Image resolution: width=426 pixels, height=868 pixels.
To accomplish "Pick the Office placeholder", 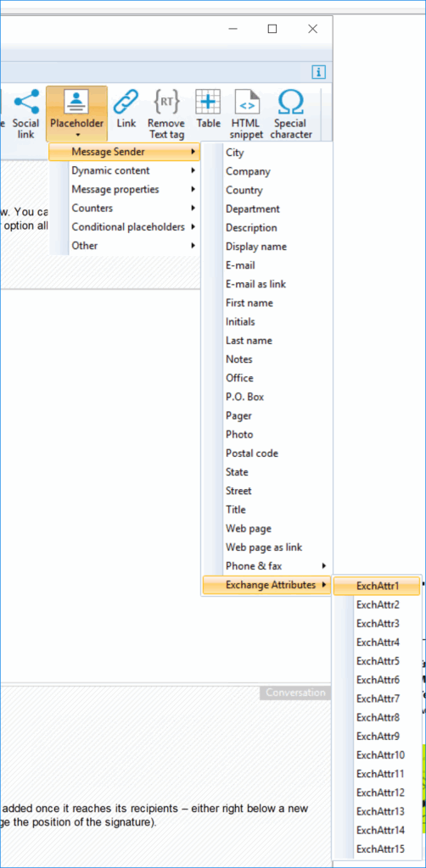I will 267,378.
